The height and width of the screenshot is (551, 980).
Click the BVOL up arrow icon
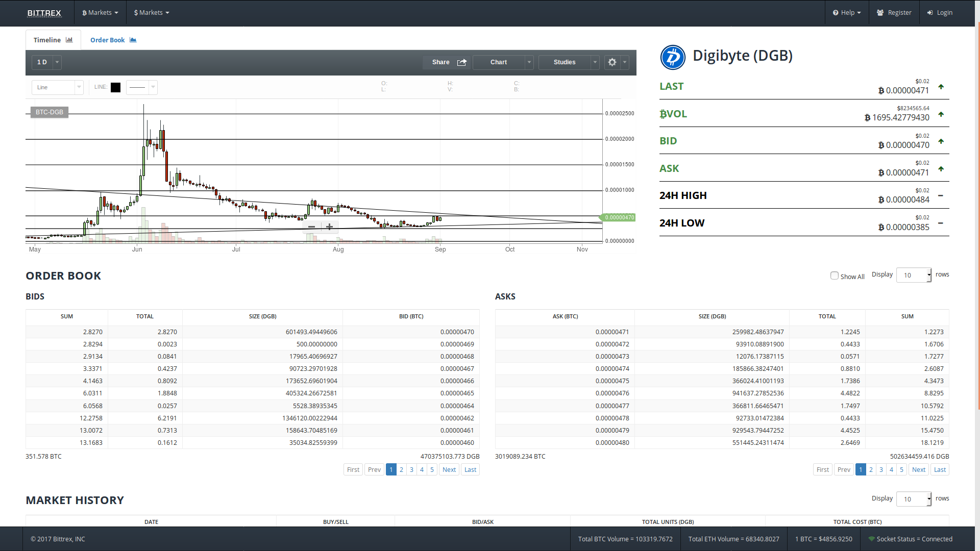pyautogui.click(x=941, y=114)
